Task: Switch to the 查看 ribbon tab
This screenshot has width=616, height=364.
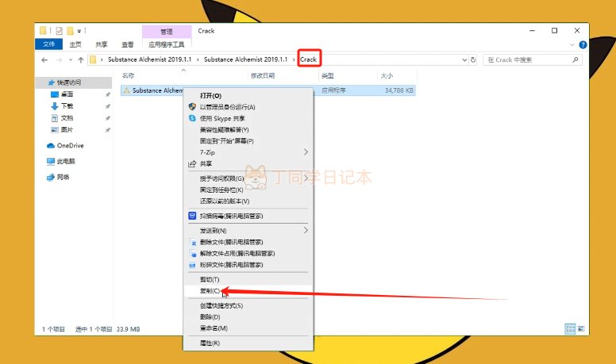Action: [127, 44]
